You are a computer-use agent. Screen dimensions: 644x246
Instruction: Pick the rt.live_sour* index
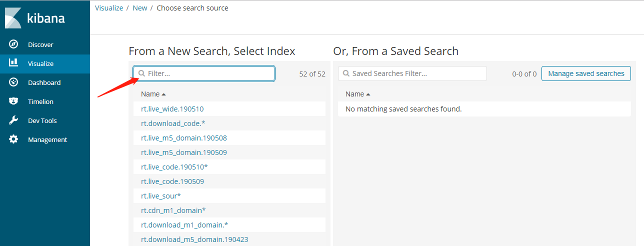[161, 195]
